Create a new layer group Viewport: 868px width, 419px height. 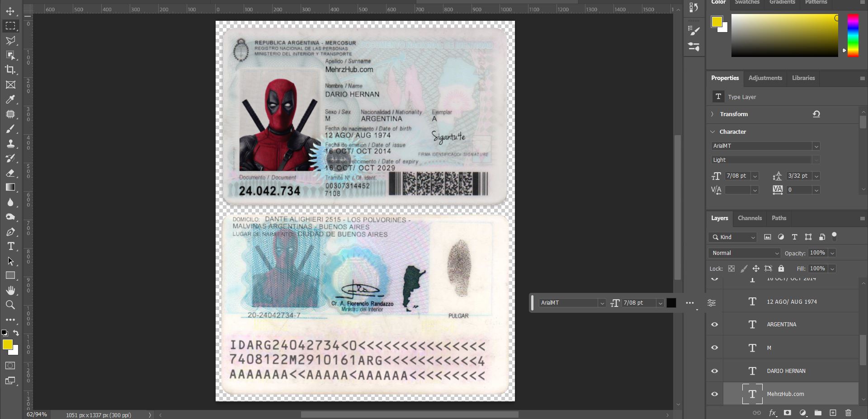coord(818,413)
